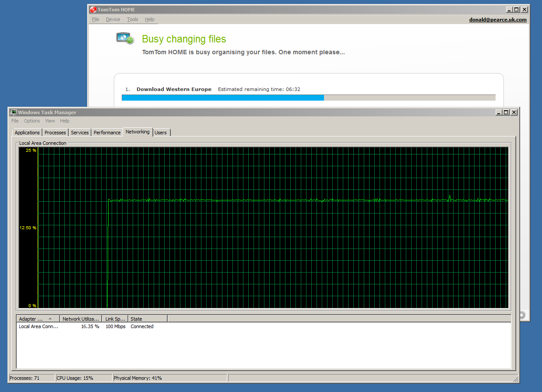Select the Local Area Connection adapter row
542x392 pixels.
click(264, 326)
